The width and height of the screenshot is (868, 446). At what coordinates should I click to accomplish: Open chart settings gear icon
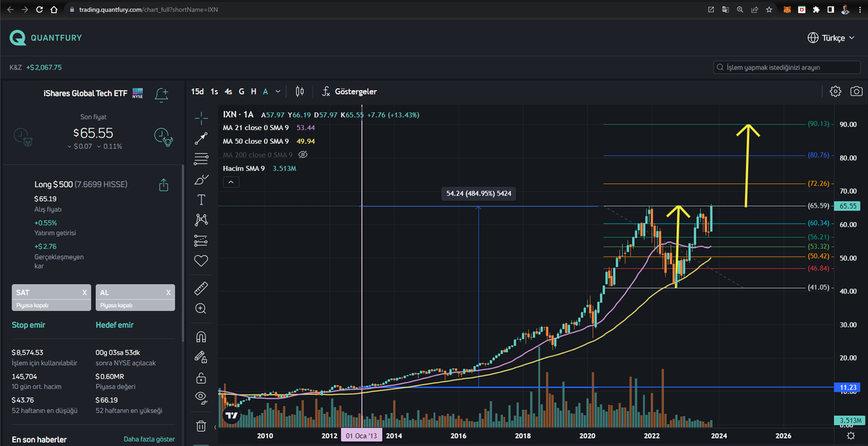pos(835,91)
